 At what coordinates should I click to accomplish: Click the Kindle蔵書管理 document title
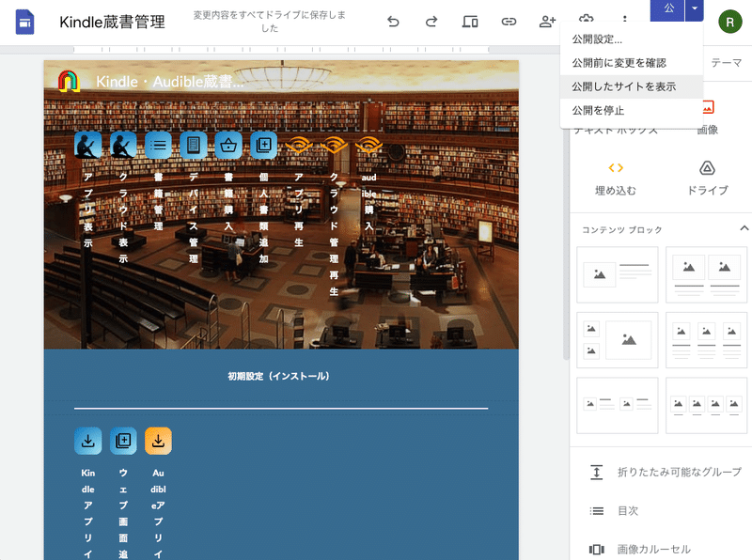click(112, 22)
